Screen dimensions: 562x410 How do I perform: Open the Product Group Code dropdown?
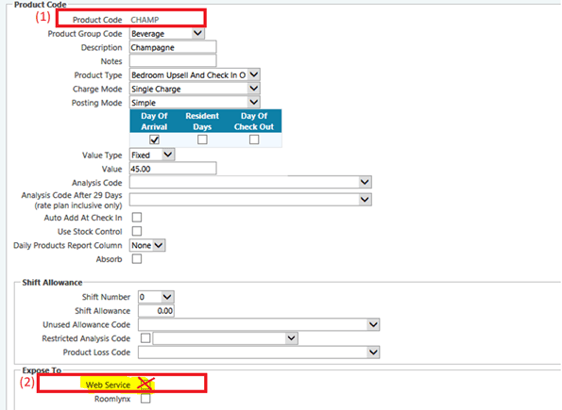(167, 34)
